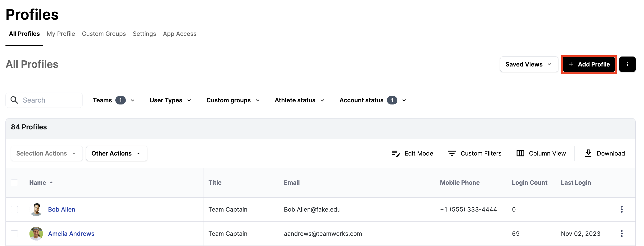Open row options for Bob Allen
Screen dimensions: 644x246
(621, 209)
